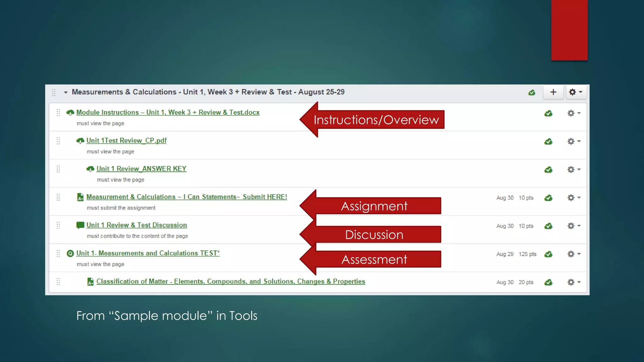Toggle published status for Module Instructions item
Viewport: 644px width, 362px height.
tap(548, 113)
